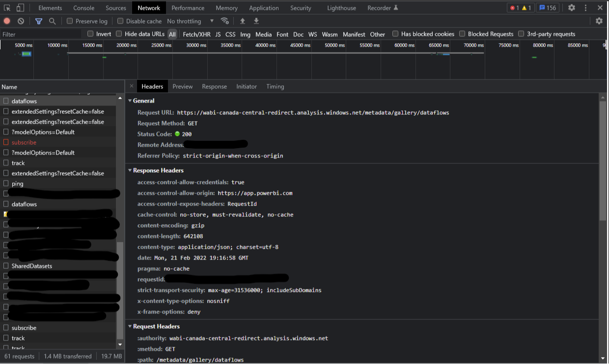Open the Security panel tab
This screenshot has width=609, height=364.
pyautogui.click(x=301, y=8)
